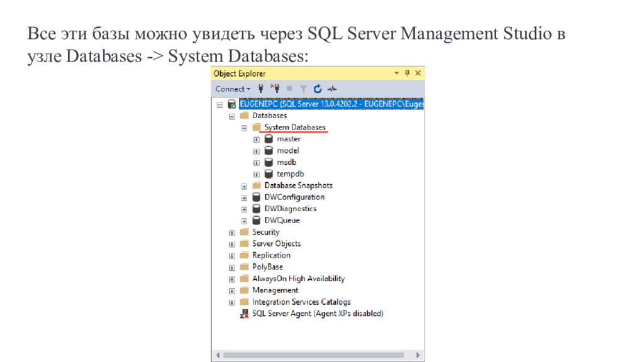The width and height of the screenshot is (644, 362).
Task: Click the horizontal scrollbar right arrow
Action: (418, 355)
